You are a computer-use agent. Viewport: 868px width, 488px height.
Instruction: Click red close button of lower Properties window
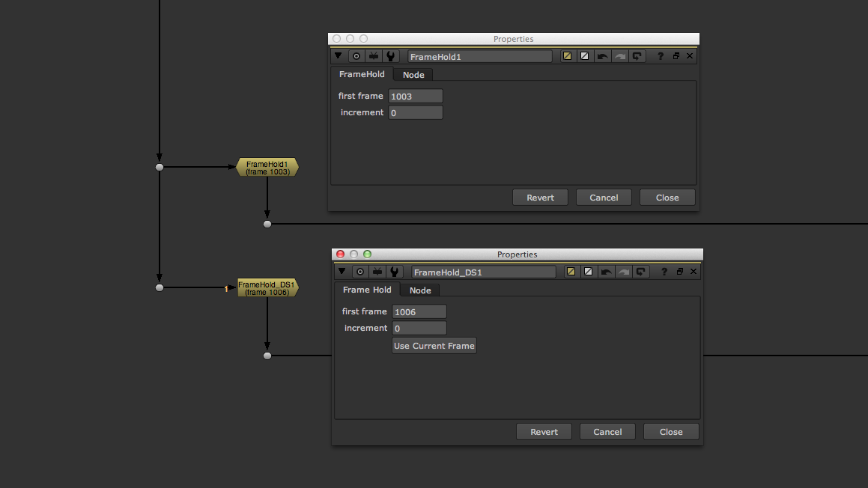coord(341,254)
